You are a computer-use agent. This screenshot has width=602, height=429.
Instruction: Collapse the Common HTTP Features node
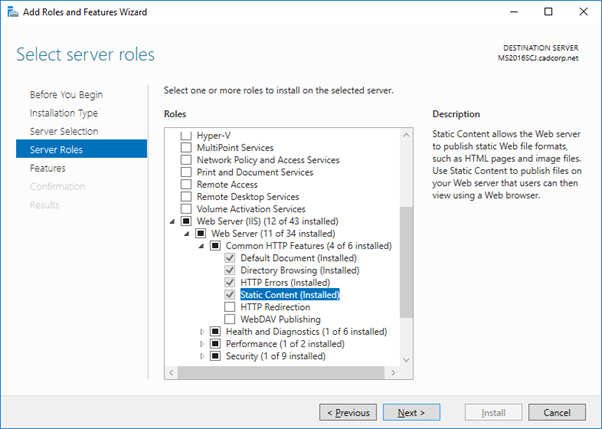pos(201,246)
